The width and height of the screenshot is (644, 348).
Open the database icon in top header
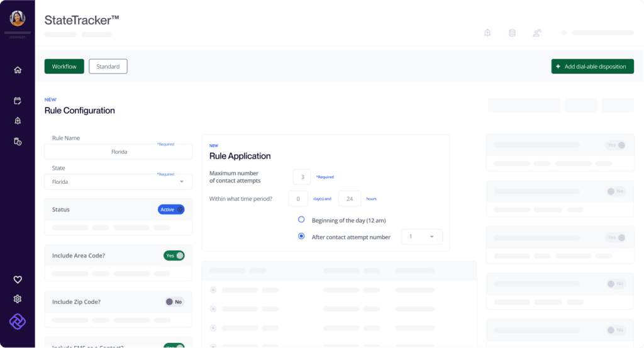[x=512, y=33]
